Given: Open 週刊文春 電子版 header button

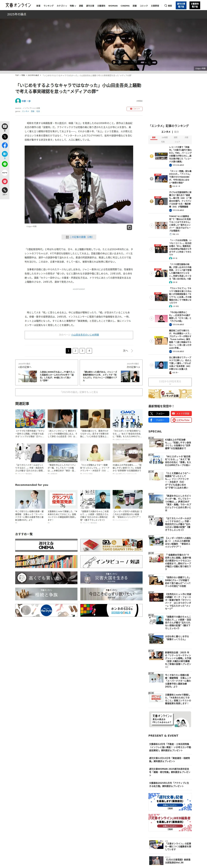Looking at the screenshot, I should [x=181, y=5].
